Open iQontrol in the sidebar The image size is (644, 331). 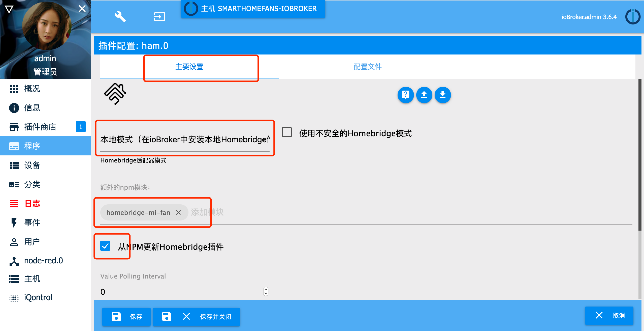pos(45,297)
